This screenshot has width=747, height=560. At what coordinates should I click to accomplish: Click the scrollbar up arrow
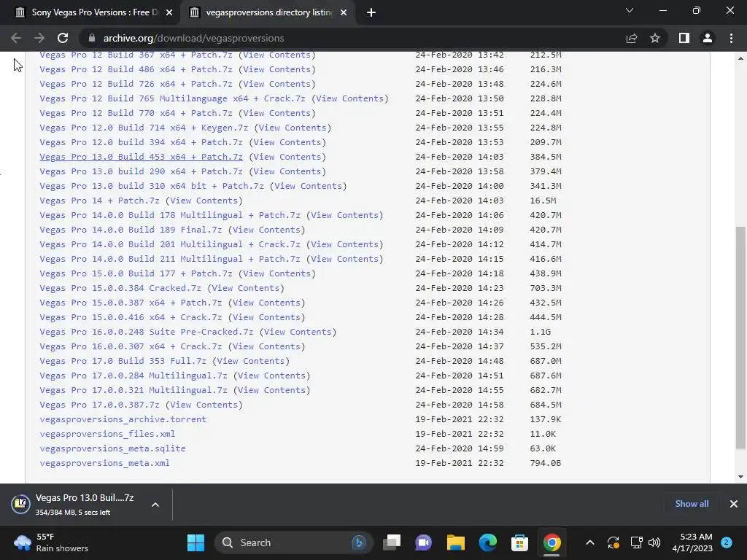coord(740,58)
